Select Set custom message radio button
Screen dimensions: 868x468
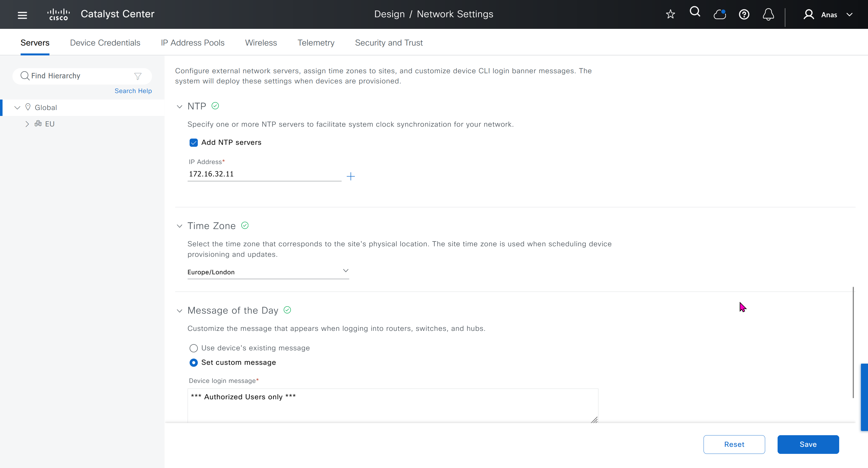point(194,363)
